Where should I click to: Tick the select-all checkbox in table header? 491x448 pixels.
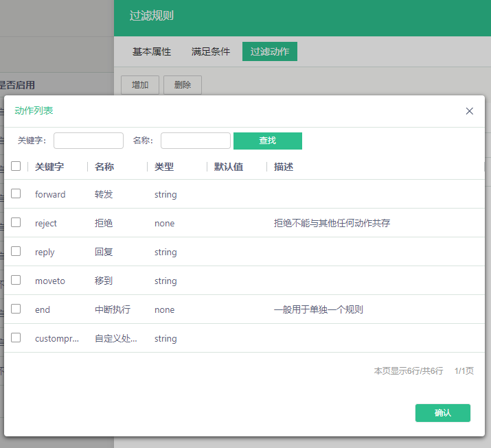[16, 166]
